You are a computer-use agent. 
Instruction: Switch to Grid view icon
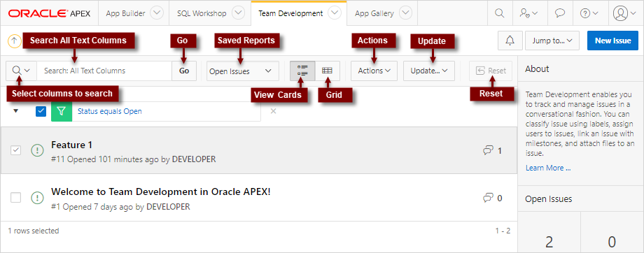click(x=328, y=71)
